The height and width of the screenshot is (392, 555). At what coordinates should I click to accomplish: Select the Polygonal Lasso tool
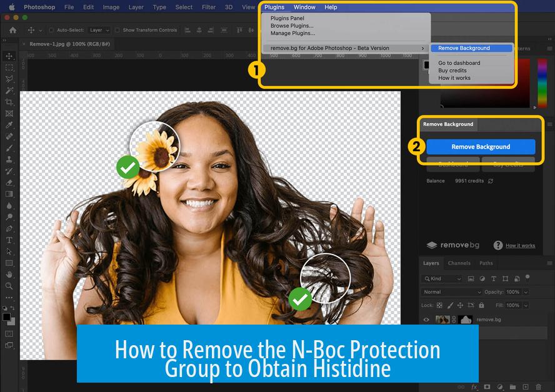[x=9, y=79]
